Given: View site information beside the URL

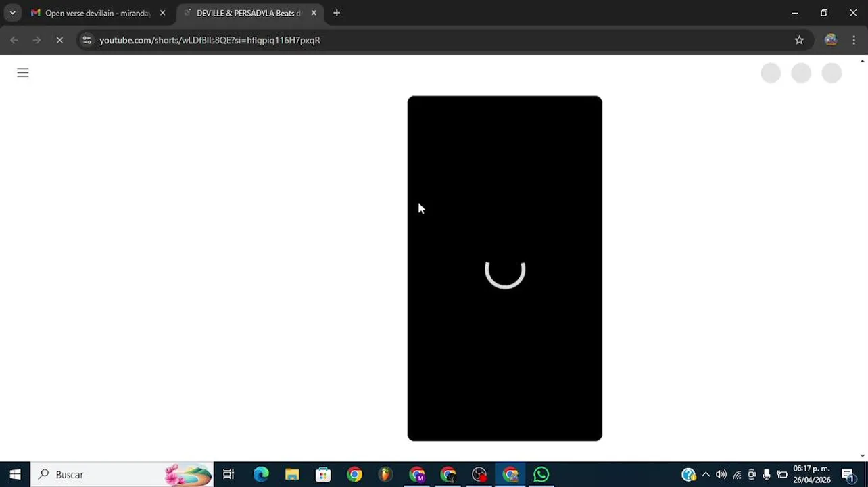Looking at the screenshot, I should pyautogui.click(x=87, y=41).
